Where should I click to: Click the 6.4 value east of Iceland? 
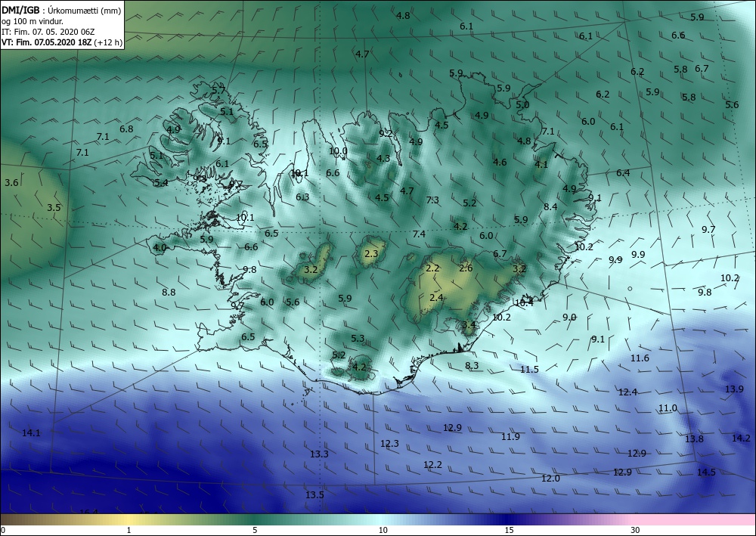tap(623, 173)
